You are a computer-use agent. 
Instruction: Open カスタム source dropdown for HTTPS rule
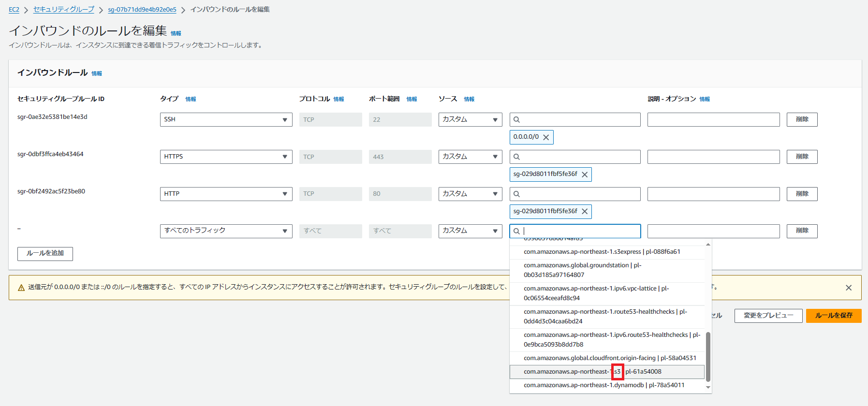pos(471,157)
